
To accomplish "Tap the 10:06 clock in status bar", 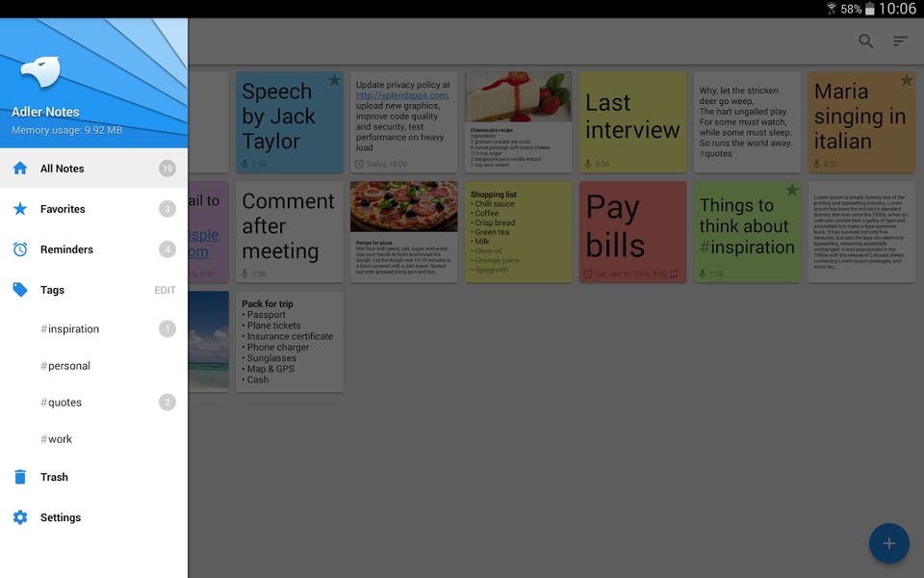I will [897, 9].
